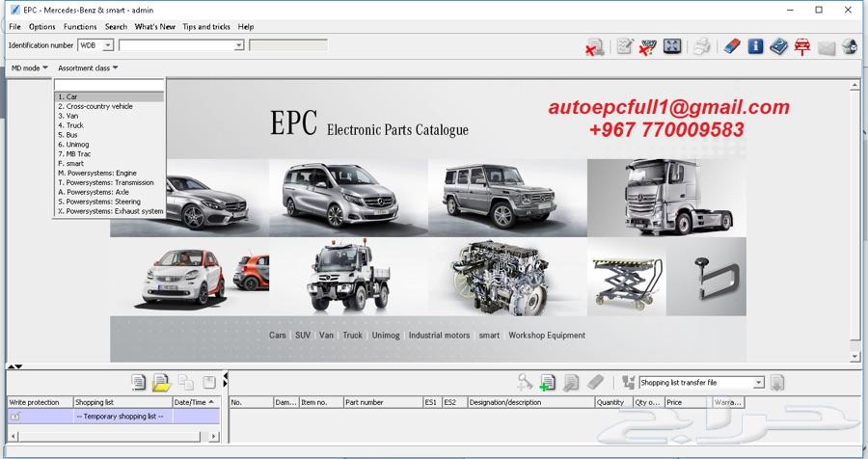Click the Price column header
Viewport: 868px width, 459px height.
pos(686,402)
